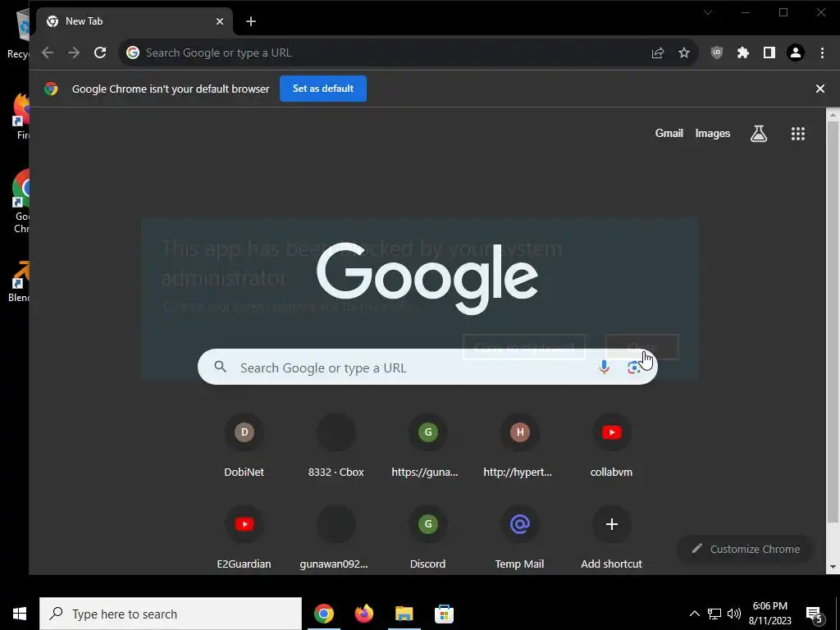The width and height of the screenshot is (840, 630).
Task: Toggle the Chrome side panel
Action: [x=769, y=52]
